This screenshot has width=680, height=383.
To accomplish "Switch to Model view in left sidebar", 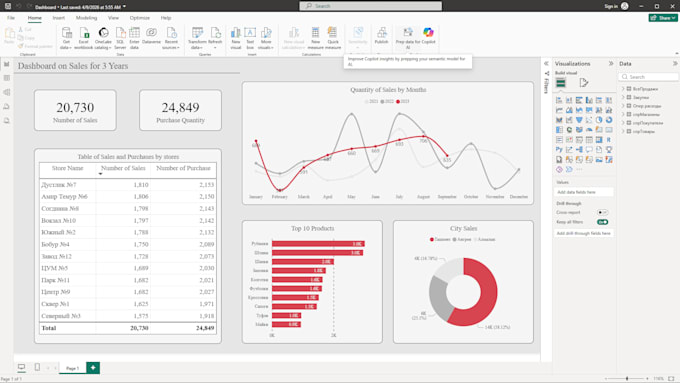I will click(7, 92).
